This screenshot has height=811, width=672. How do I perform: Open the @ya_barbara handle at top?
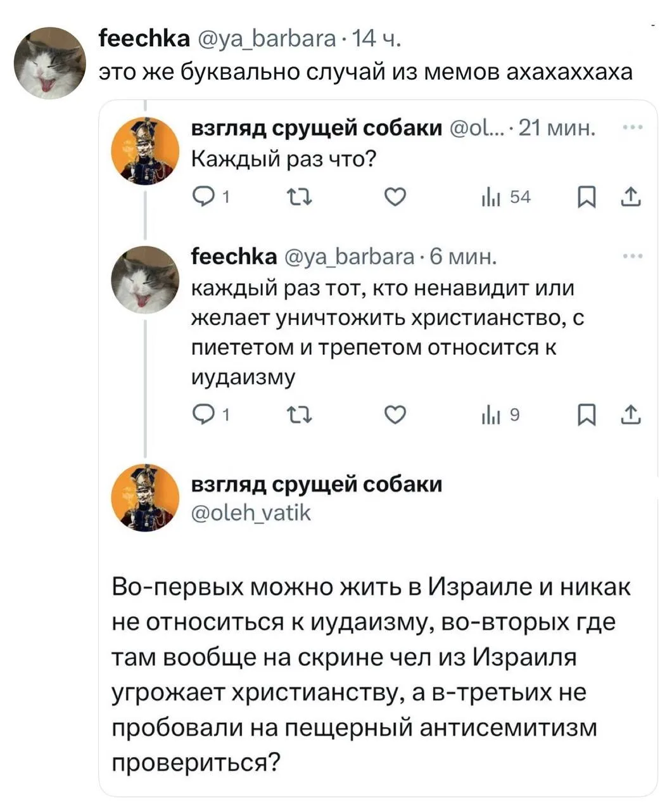click(266, 39)
